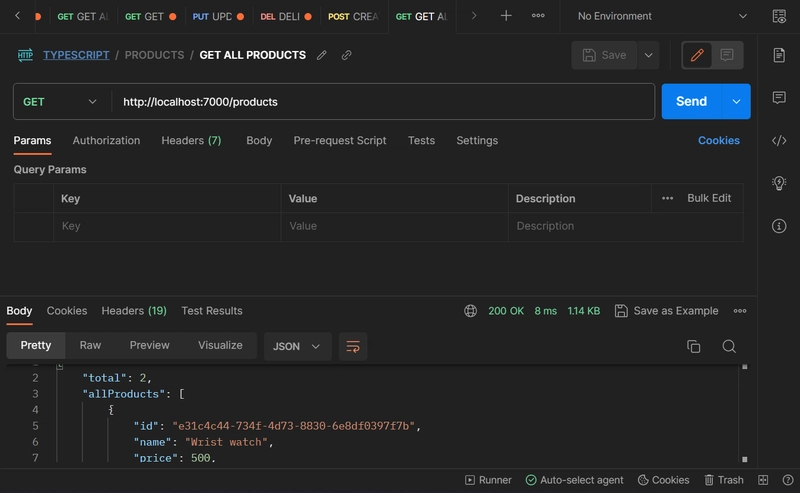800x493 pixels.
Task: Open a new request tab with the plus icon
Action: pos(506,16)
